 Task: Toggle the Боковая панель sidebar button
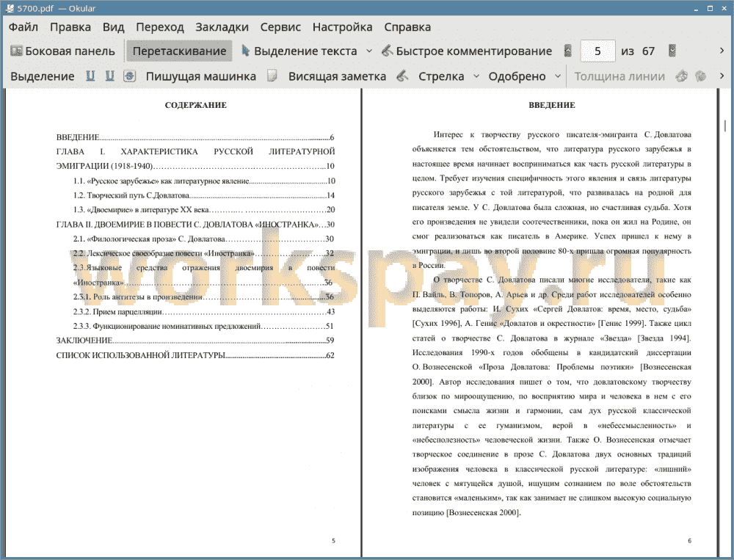tap(62, 51)
